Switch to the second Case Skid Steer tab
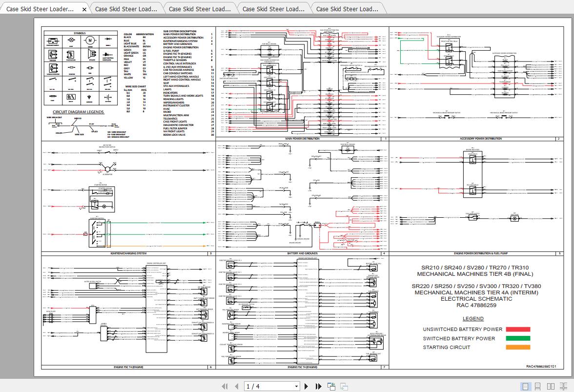Viewport: 574px width, 392px height. 126,8
